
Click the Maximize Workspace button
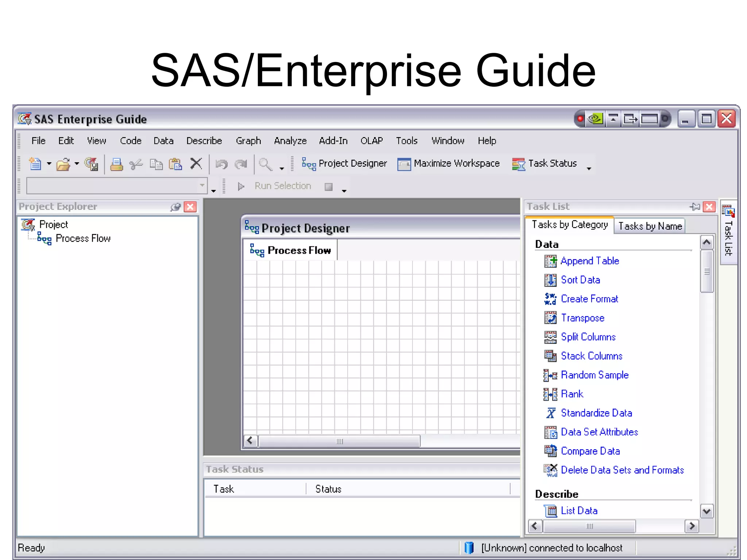tap(448, 164)
